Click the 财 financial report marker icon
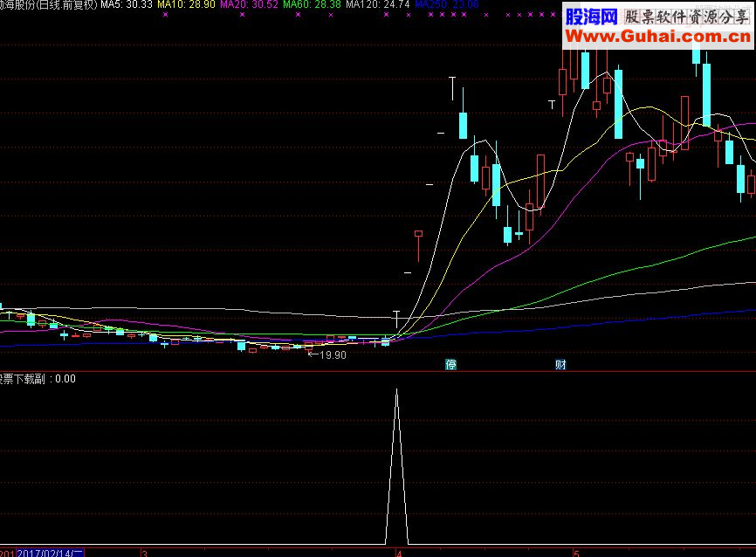The width and height of the screenshot is (756, 557). (x=560, y=365)
